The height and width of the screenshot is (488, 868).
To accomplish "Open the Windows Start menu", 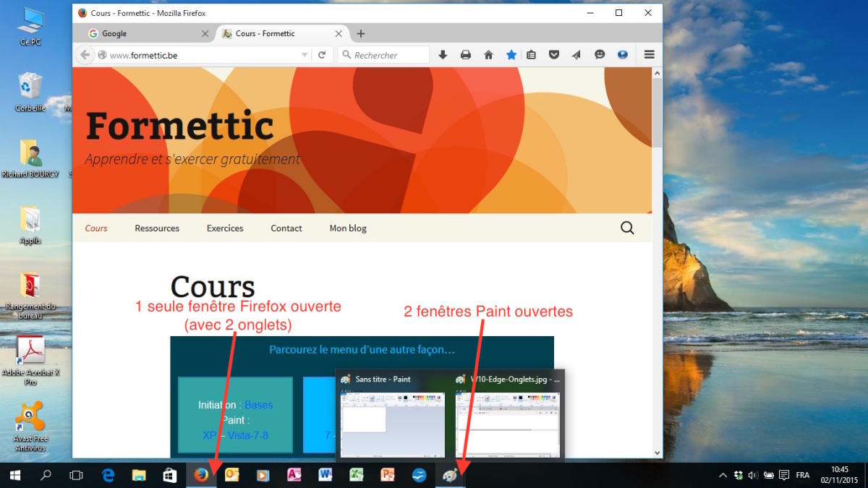I will (14, 475).
